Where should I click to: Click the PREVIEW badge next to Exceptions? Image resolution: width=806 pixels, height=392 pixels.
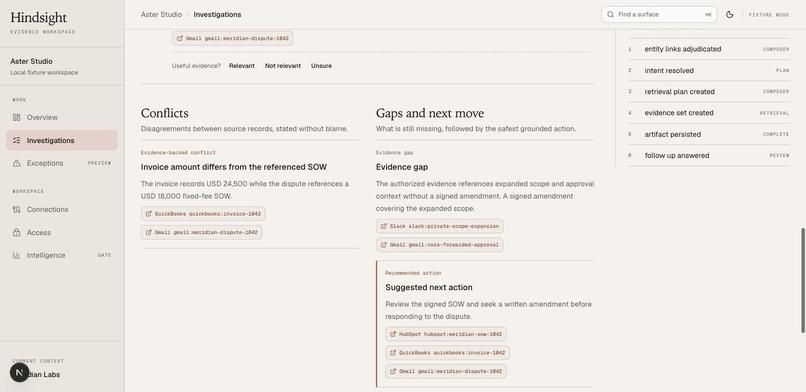pos(99,163)
